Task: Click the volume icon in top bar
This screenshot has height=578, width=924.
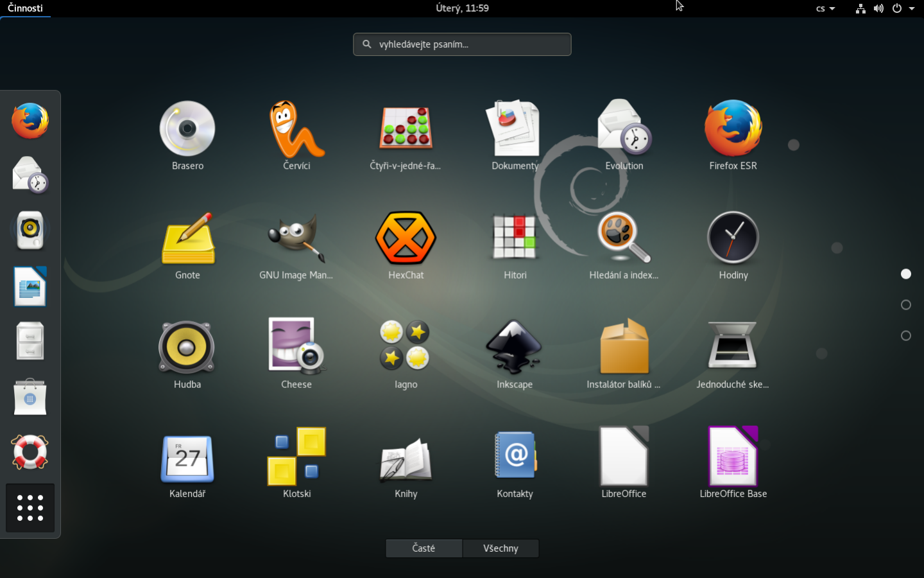Action: coord(878,8)
